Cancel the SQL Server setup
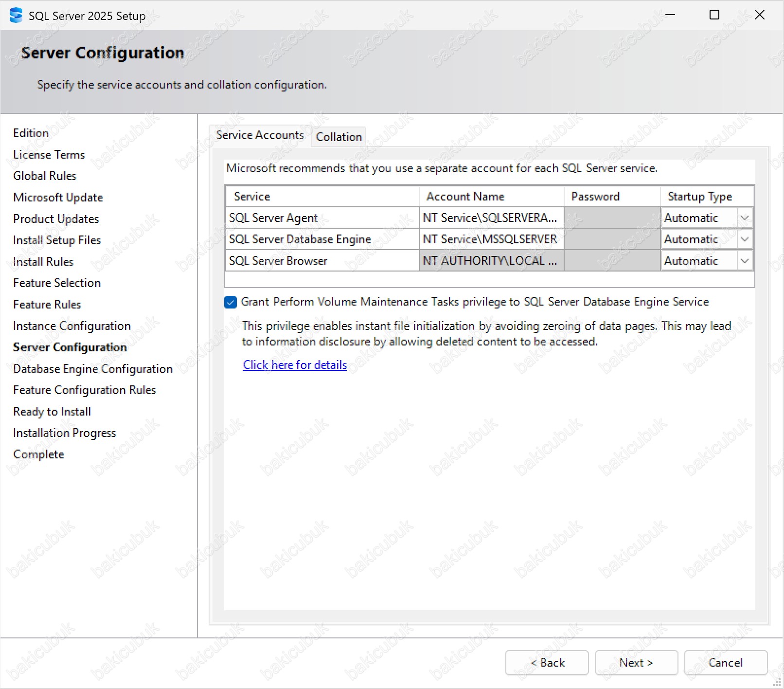 point(725,663)
